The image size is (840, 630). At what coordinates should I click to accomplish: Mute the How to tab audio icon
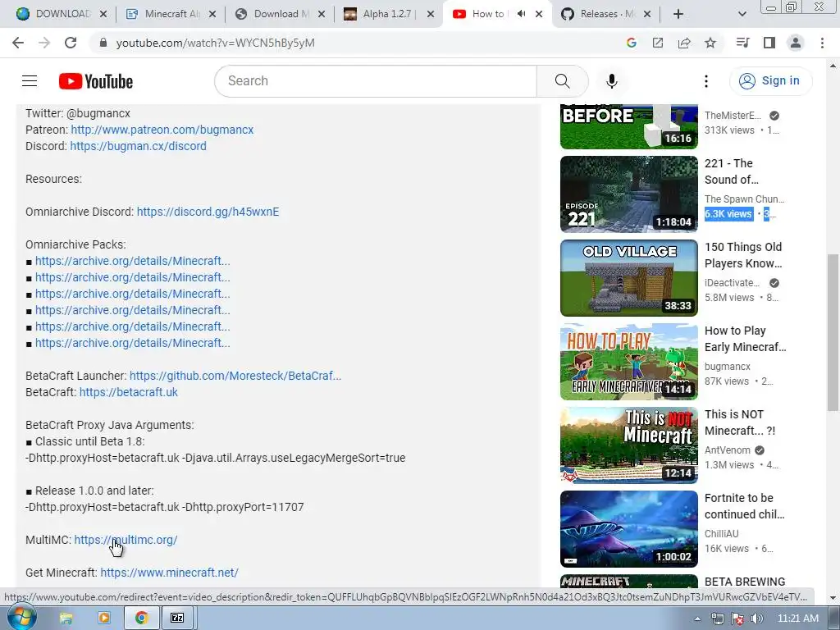click(521, 14)
